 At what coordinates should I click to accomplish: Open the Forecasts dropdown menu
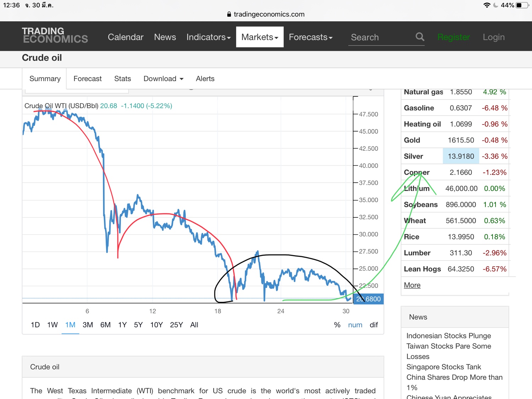point(311,37)
